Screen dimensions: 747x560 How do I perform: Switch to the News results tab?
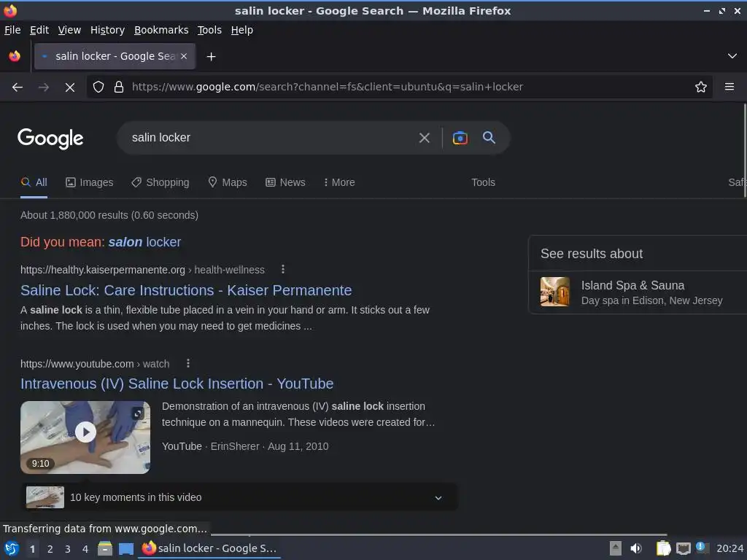(285, 182)
